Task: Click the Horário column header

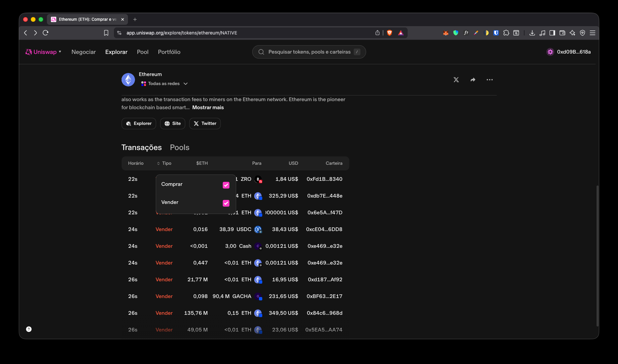Action: [136, 163]
